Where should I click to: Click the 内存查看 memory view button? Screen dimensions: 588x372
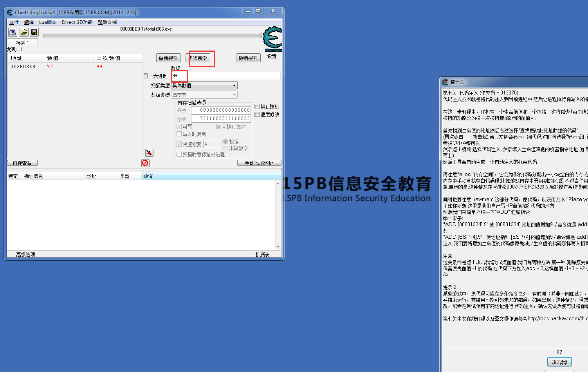coord(22,163)
